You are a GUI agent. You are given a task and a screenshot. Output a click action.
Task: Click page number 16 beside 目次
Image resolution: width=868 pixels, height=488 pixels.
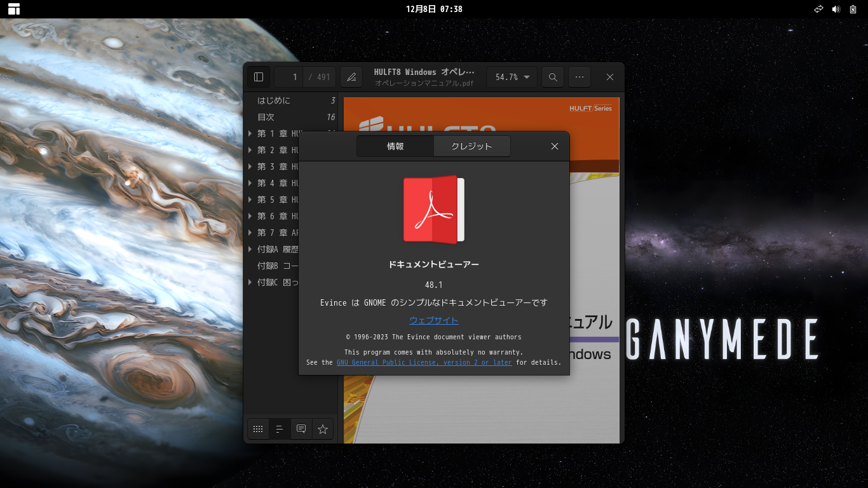click(x=331, y=117)
